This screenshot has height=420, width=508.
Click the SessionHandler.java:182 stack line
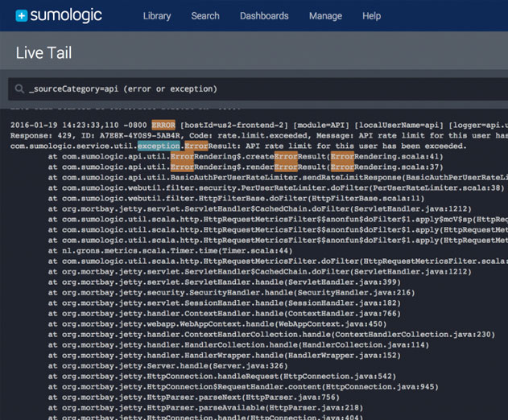(224, 303)
